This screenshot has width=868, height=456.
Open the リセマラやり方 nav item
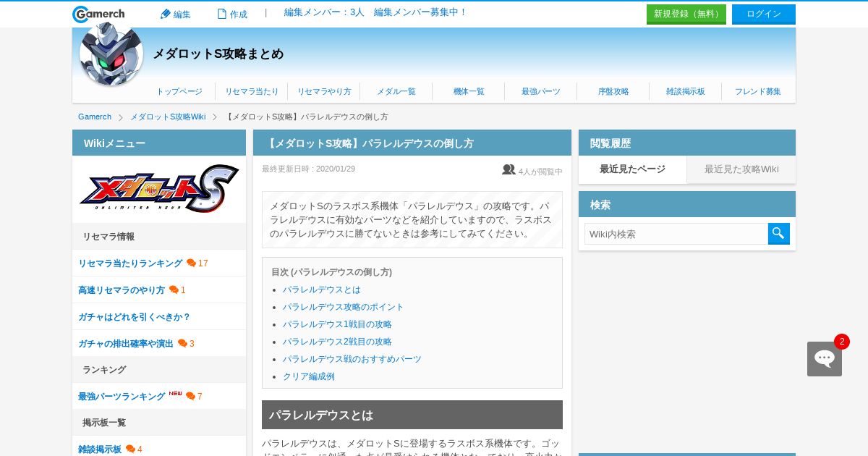click(x=324, y=91)
